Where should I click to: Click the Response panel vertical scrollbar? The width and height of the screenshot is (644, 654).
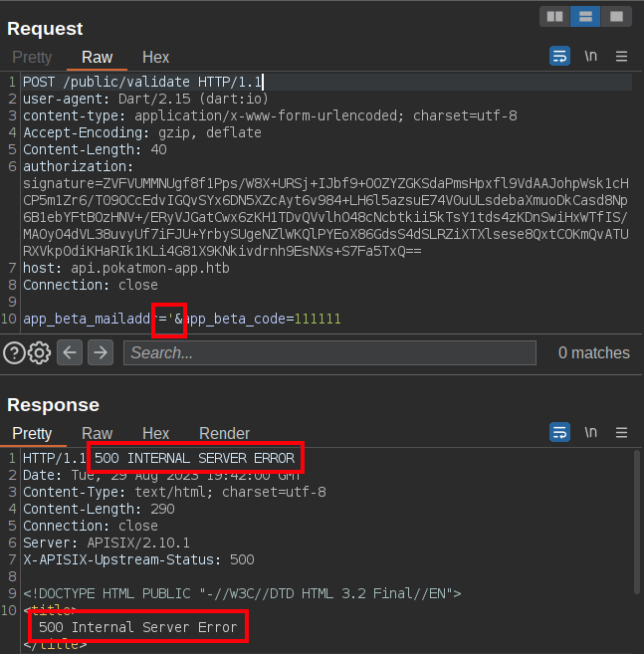point(637,518)
